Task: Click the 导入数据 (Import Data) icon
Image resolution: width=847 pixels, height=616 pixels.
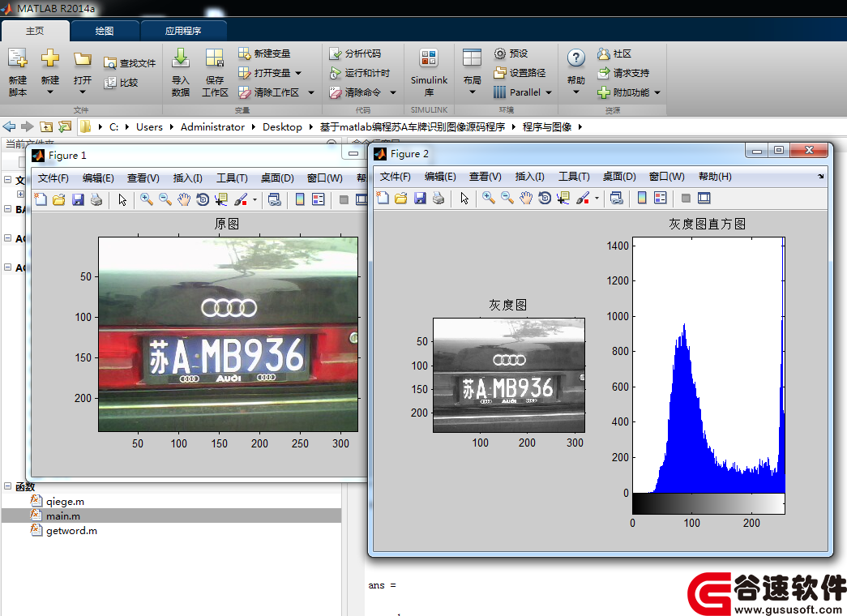Action: 181,58
